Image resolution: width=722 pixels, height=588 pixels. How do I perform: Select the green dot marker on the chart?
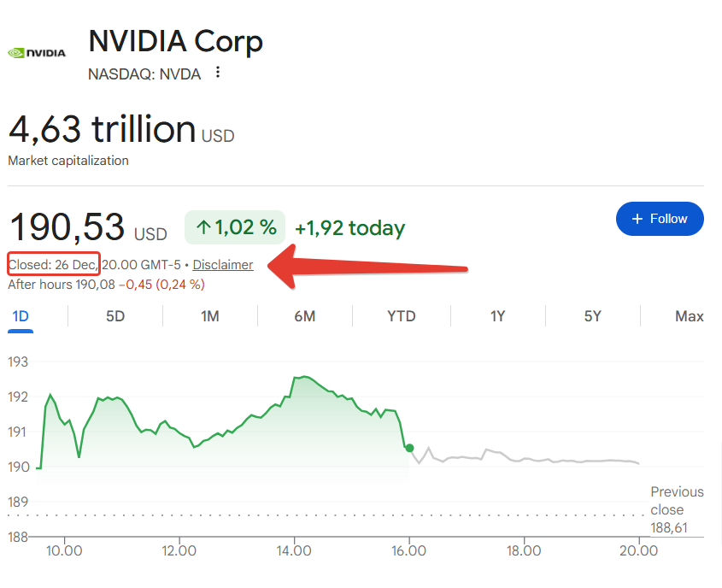tap(408, 447)
